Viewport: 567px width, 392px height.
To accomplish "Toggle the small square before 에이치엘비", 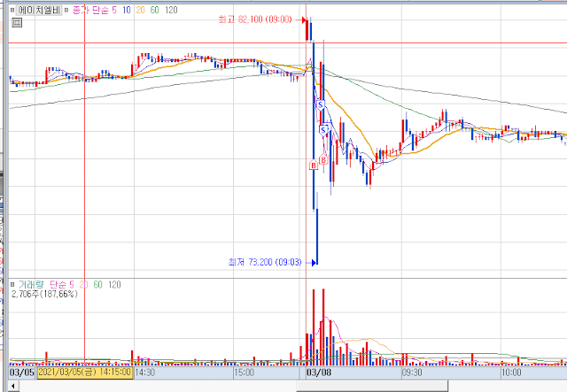I will tap(12, 10).
